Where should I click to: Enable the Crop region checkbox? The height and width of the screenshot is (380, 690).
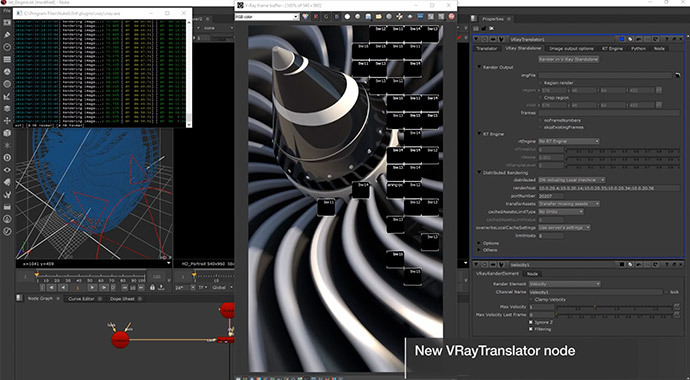point(540,98)
